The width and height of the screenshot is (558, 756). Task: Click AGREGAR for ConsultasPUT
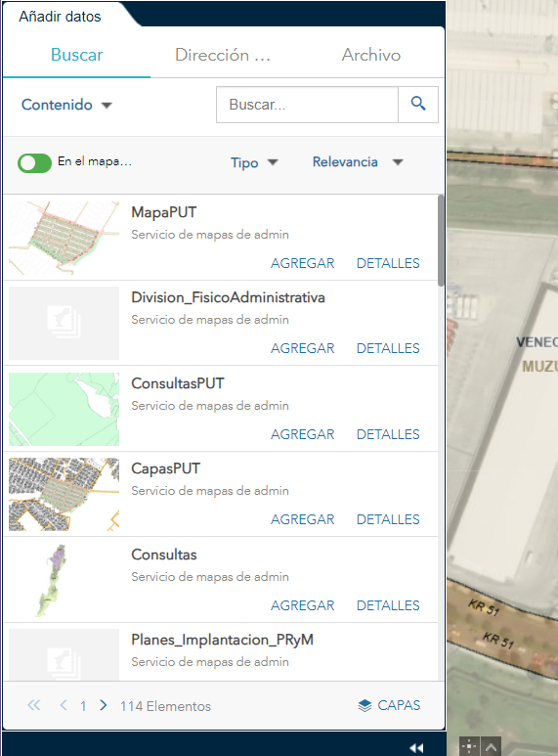302,434
